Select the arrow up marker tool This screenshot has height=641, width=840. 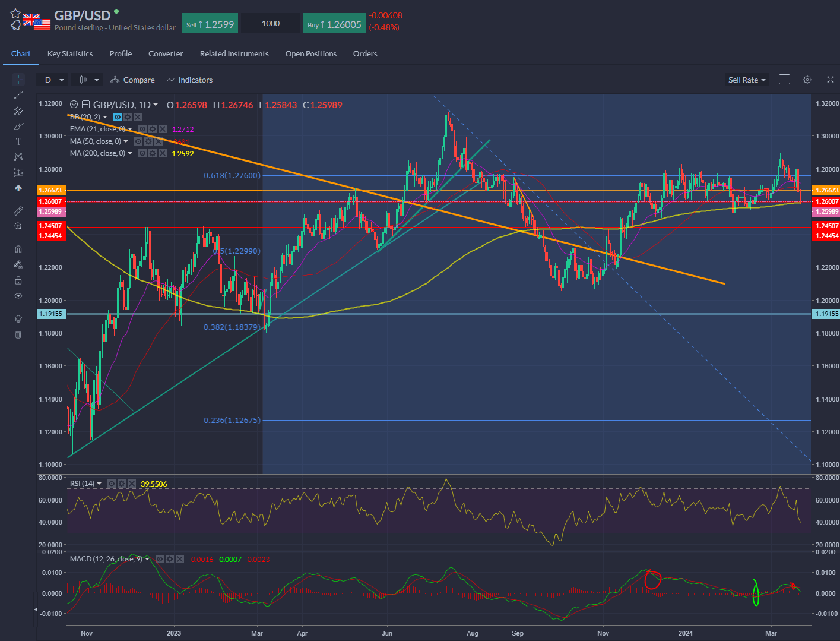tap(18, 188)
